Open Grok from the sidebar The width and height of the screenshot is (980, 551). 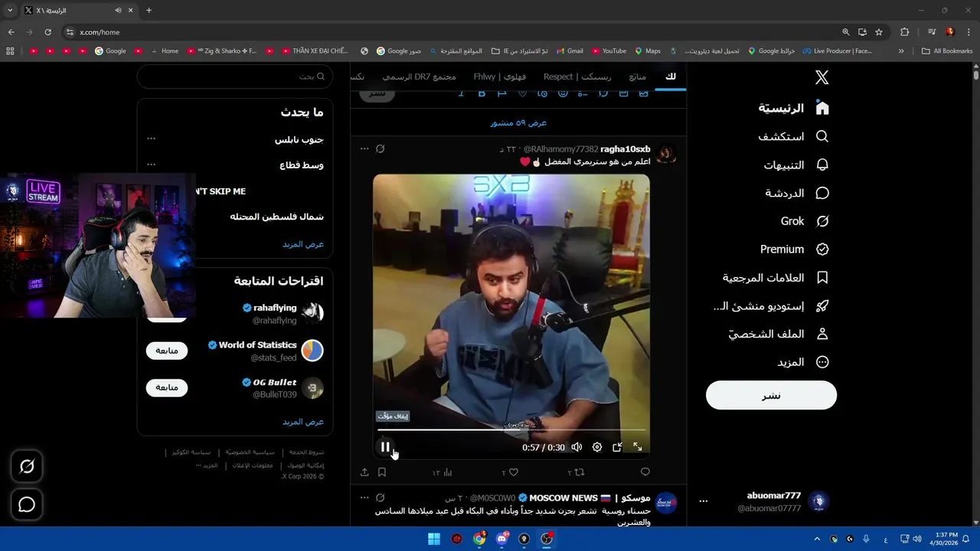805,221
